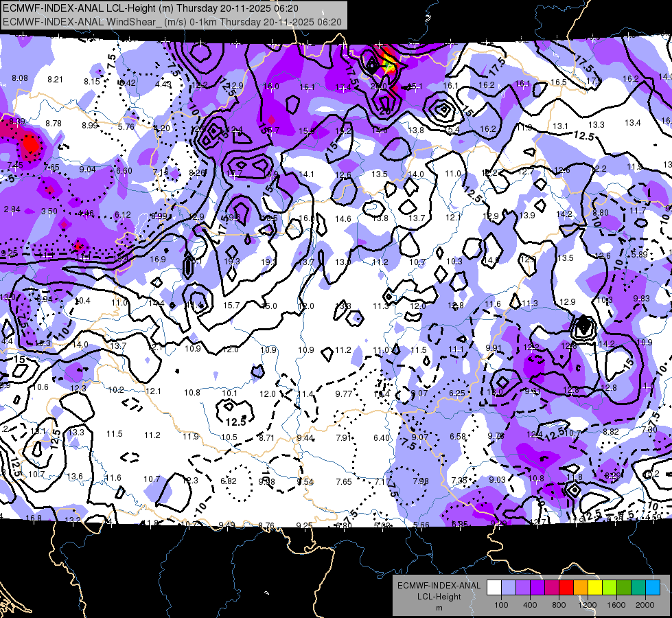Click the map value '9.83'

[642, 298]
